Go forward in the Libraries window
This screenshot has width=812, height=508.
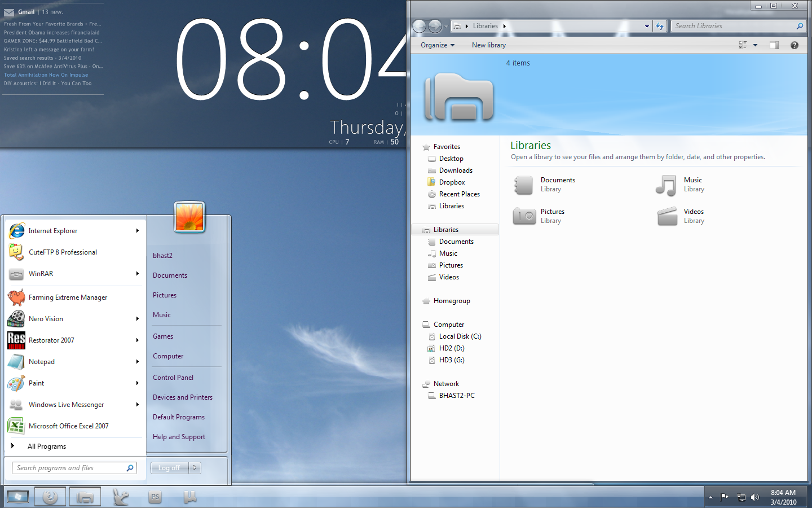pos(435,26)
